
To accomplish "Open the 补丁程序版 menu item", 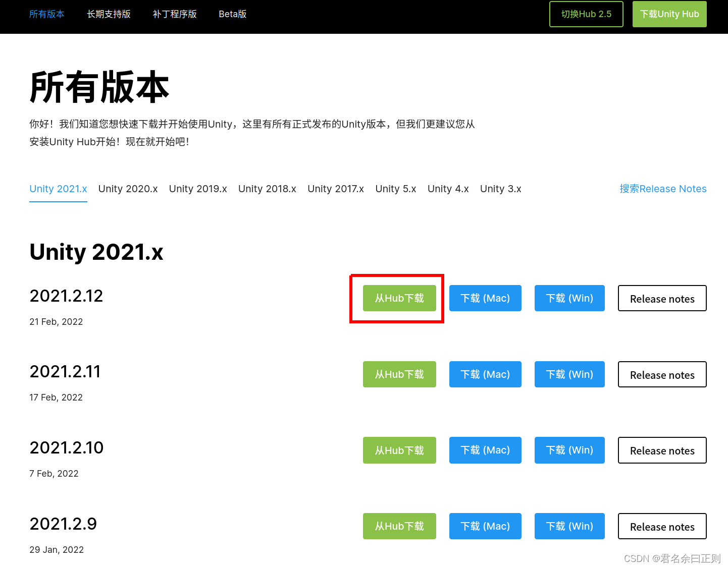I will pyautogui.click(x=175, y=14).
